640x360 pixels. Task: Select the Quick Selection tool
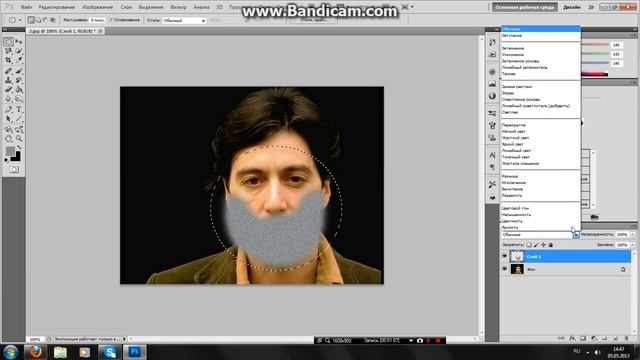tap(19, 51)
